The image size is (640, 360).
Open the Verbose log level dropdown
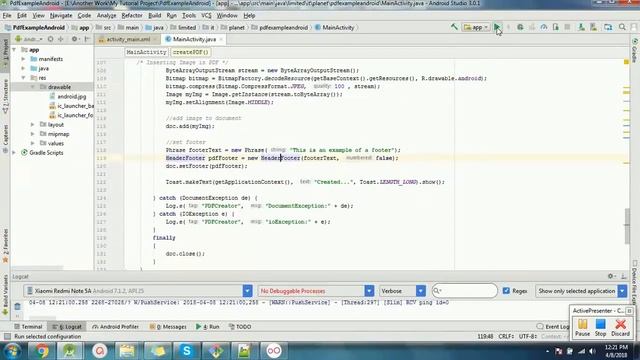(x=421, y=291)
